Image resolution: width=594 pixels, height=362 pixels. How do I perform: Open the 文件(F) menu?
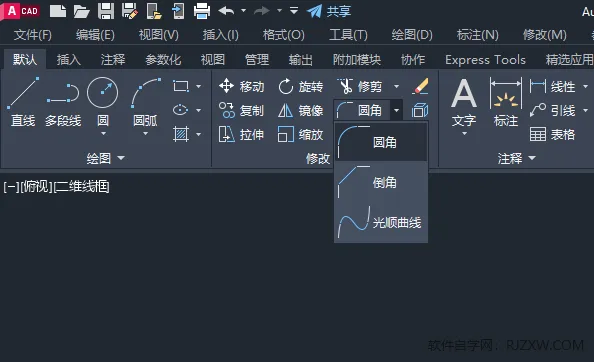[x=33, y=35]
